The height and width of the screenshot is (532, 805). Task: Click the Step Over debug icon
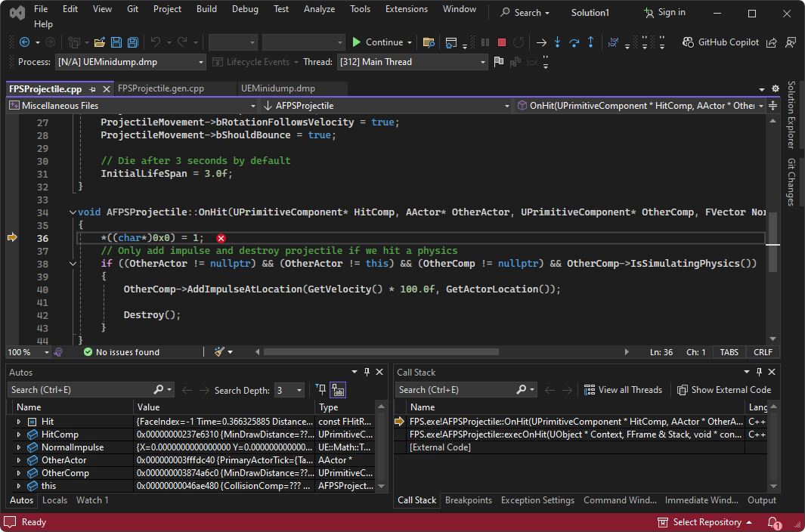point(573,42)
